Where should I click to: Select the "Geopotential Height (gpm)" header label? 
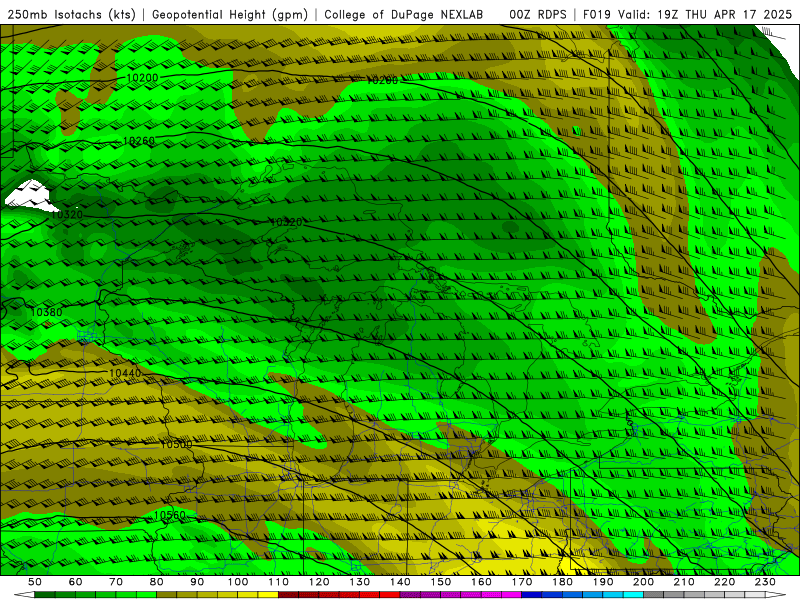click(230, 15)
